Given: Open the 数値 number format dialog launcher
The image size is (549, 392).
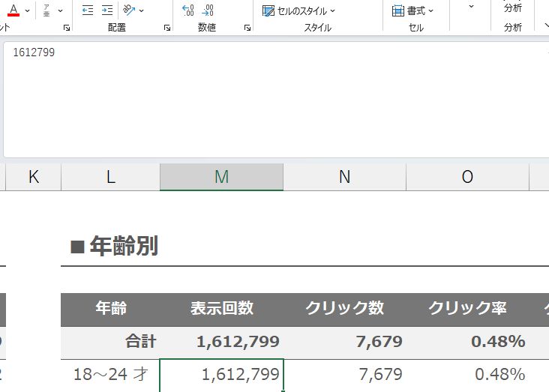Looking at the screenshot, I should (247, 28).
